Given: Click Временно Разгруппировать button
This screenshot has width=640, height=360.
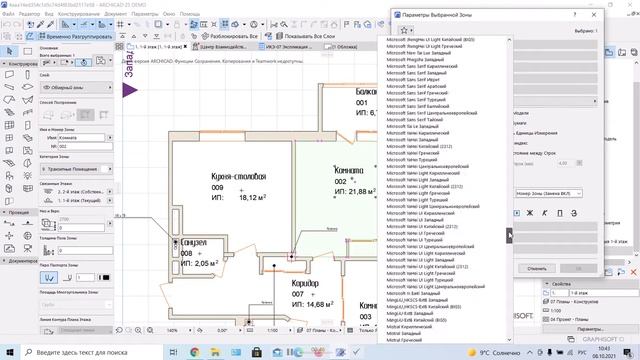Looking at the screenshot, I should click(76, 36).
